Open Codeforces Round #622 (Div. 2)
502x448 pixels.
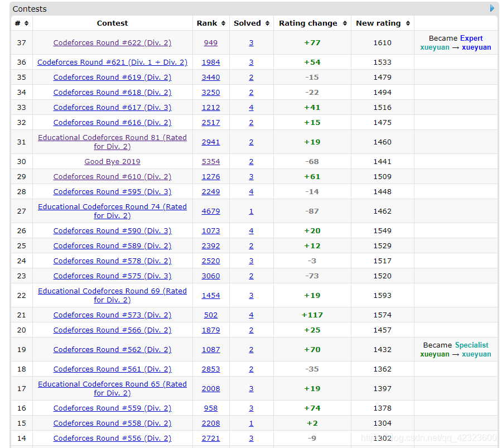point(112,42)
